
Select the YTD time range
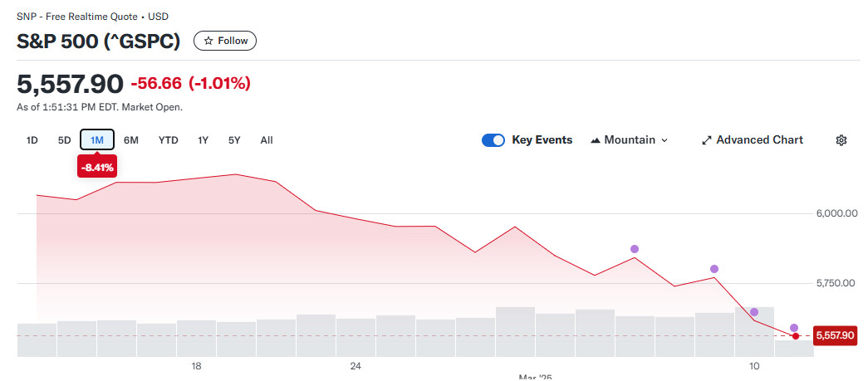coord(169,140)
